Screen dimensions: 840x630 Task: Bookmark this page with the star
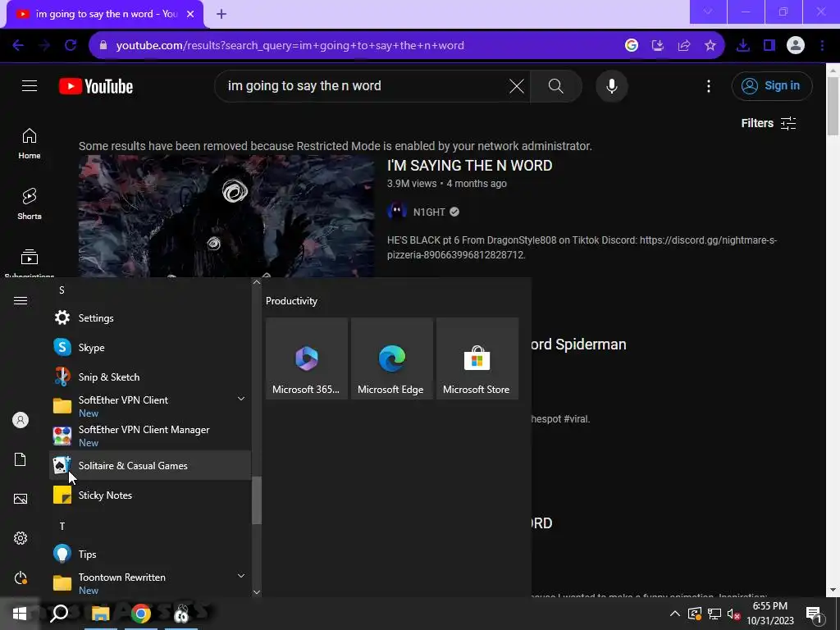[710, 46]
